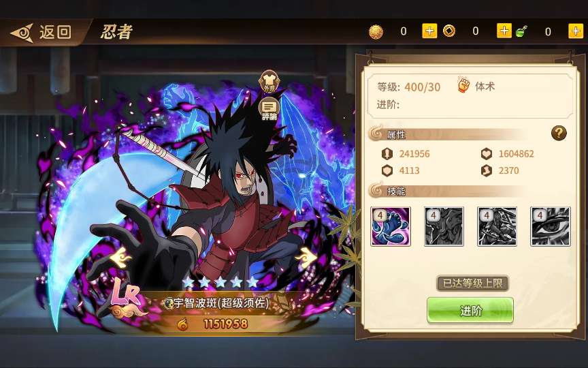Tap the gold coin currency icon
This screenshot has height=368, width=588.
pyautogui.click(x=376, y=32)
